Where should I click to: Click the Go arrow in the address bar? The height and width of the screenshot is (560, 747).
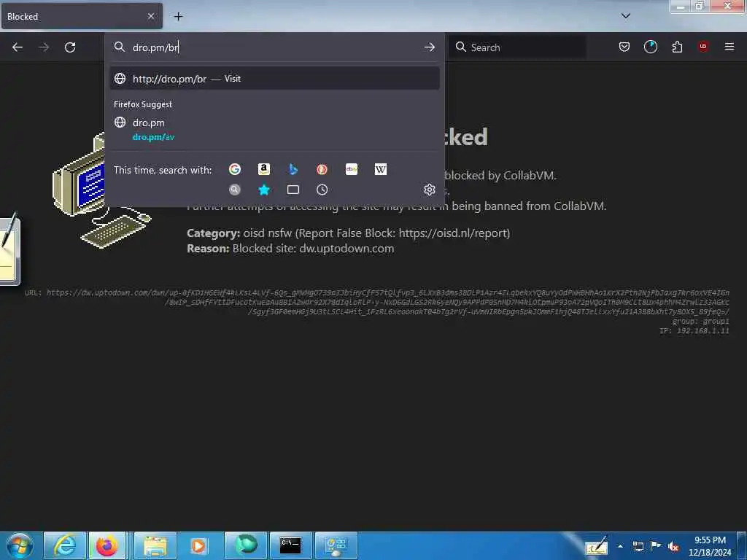click(x=429, y=47)
